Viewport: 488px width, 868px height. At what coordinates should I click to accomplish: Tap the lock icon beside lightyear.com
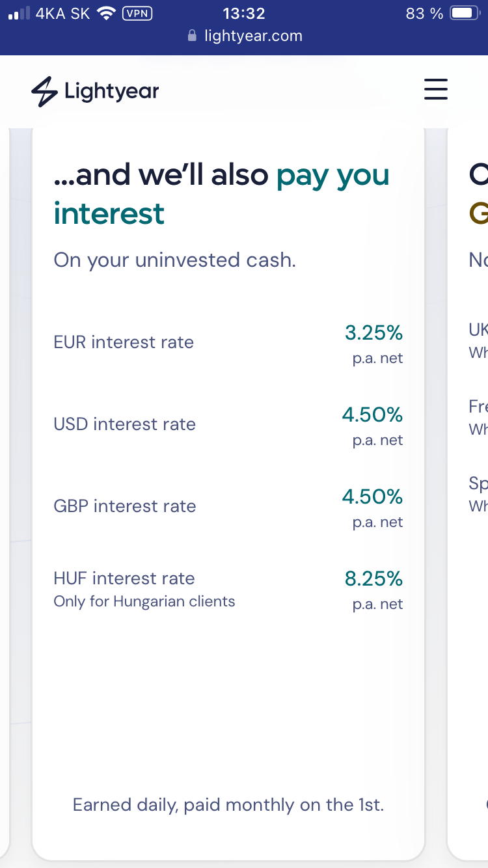192,35
